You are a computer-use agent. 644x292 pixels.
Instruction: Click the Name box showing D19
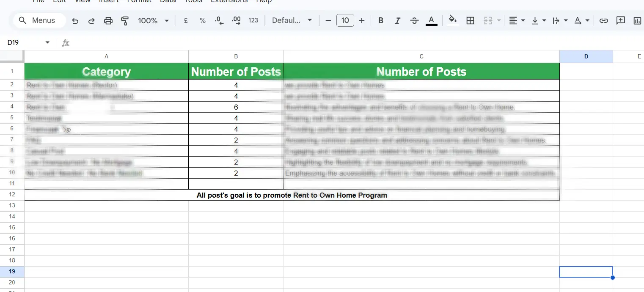(x=25, y=42)
